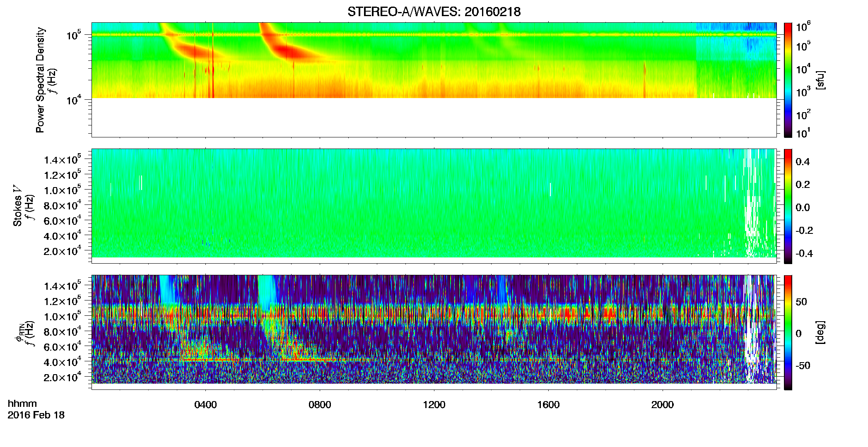Click the 1.0×10^5 tick of the φRTN panel

click(x=63, y=316)
